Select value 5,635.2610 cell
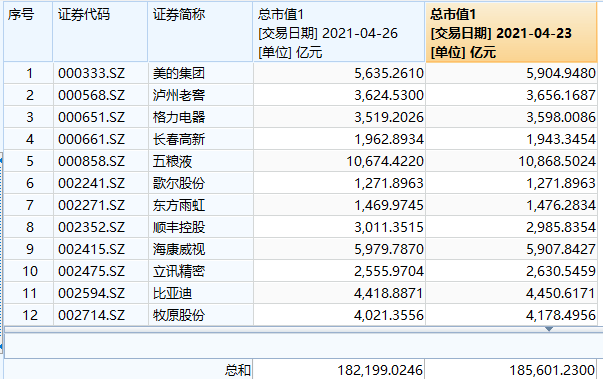This screenshot has height=379, width=603. pos(339,73)
